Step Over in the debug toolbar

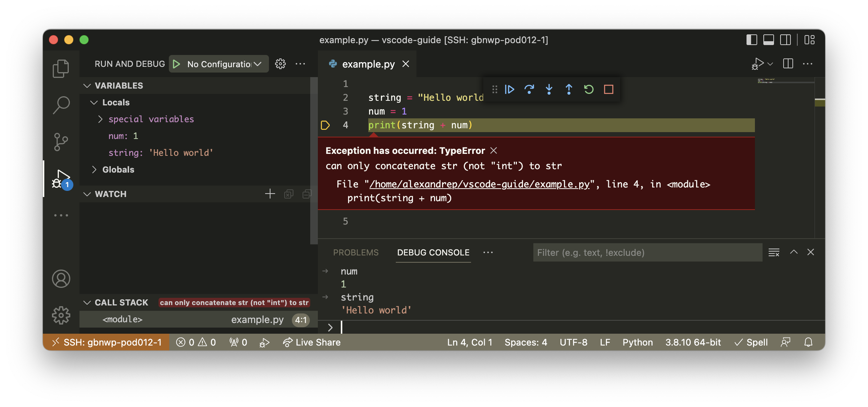click(530, 89)
